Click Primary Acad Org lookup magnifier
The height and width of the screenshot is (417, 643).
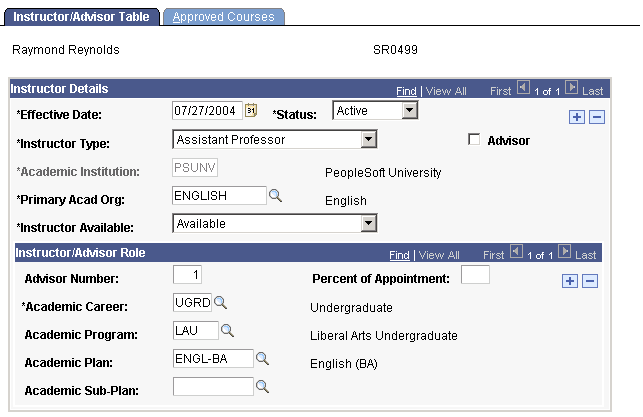[x=275, y=196]
